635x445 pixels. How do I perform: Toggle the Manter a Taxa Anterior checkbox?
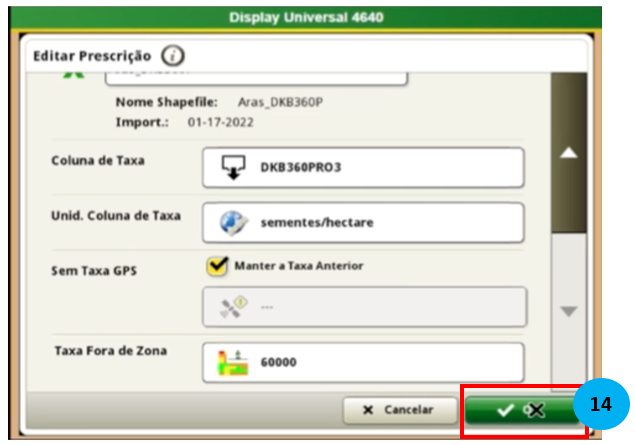tap(216, 266)
